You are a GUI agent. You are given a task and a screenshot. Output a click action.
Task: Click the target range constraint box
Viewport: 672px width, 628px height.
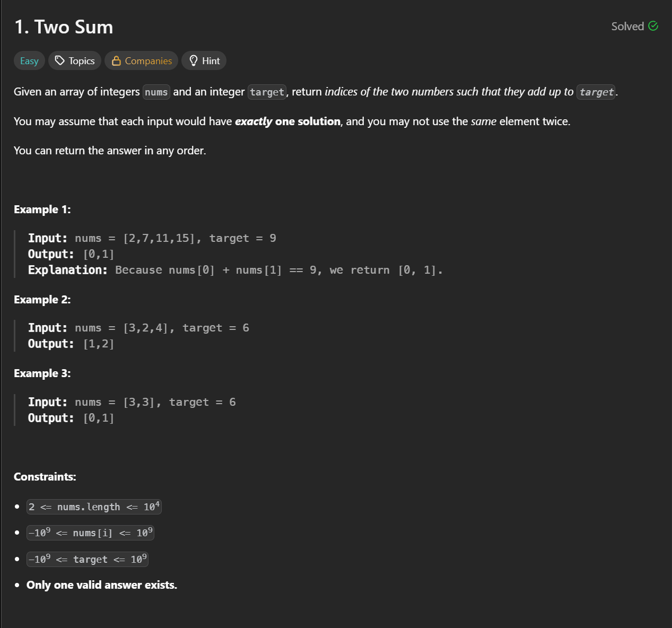tap(88, 559)
